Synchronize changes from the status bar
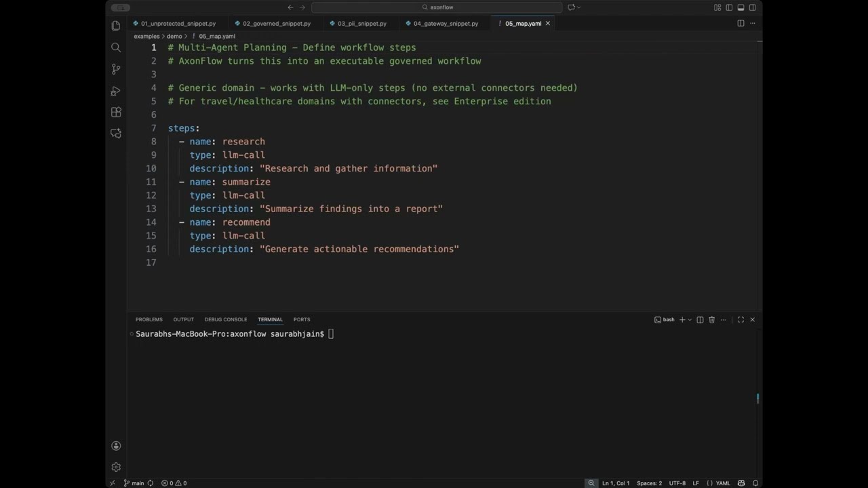Screen dimensions: 868x488 pyautogui.click(x=150, y=483)
